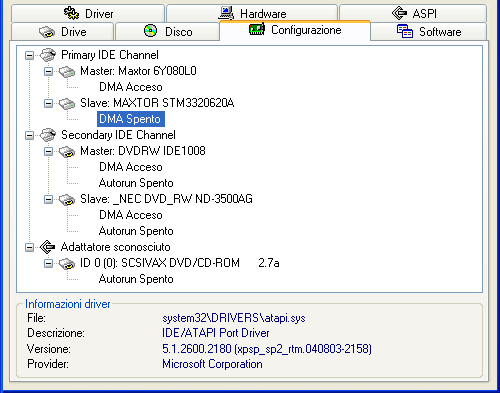This screenshot has height=393, width=500.
Task: Click the gear icon on Driver tab
Action: point(71,13)
